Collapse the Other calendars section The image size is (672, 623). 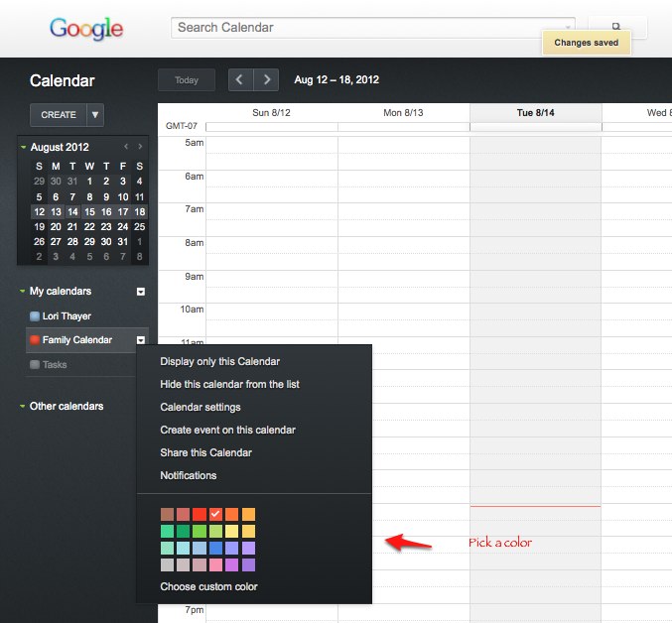pyautogui.click(x=22, y=406)
